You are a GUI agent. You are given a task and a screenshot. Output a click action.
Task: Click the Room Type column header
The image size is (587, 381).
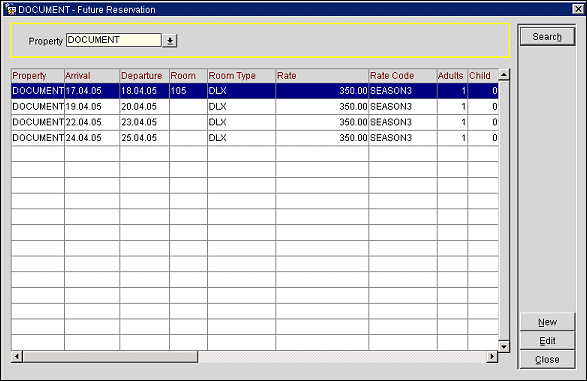[x=241, y=76]
